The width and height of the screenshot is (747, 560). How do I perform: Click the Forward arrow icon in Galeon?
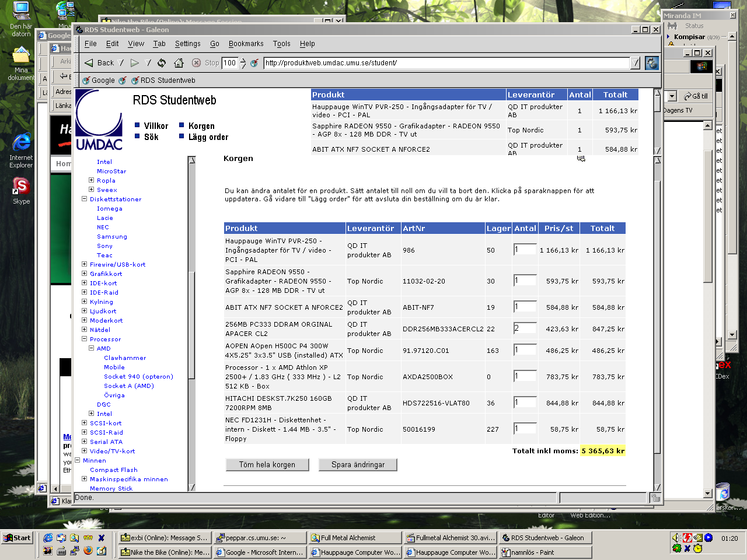pyautogui.click(x=135, y=63)
